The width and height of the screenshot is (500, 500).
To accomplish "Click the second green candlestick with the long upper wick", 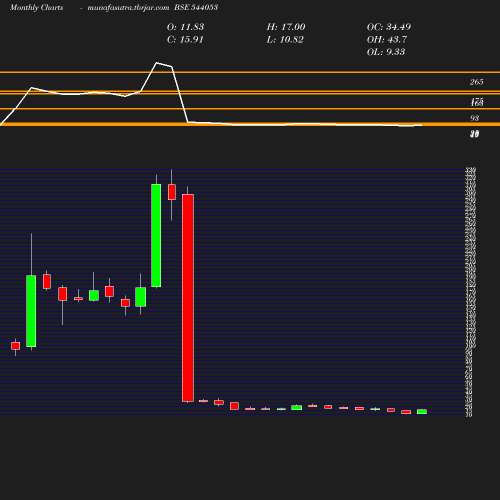I will [x=31, y=311].
